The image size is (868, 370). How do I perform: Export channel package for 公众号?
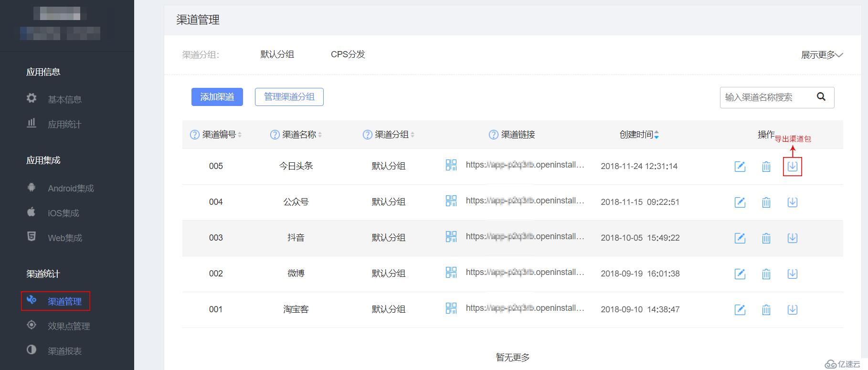click(x=792, y=202)
